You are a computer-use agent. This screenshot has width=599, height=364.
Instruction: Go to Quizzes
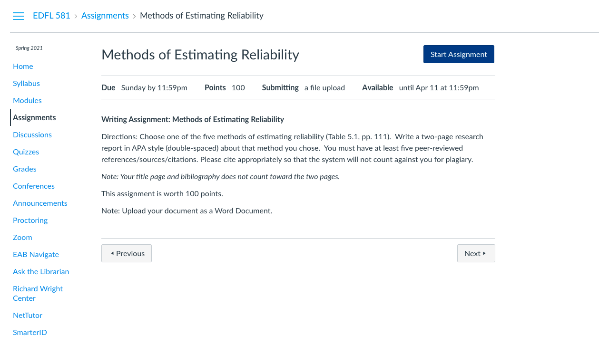pyautogui.click(x=26, y=152)
